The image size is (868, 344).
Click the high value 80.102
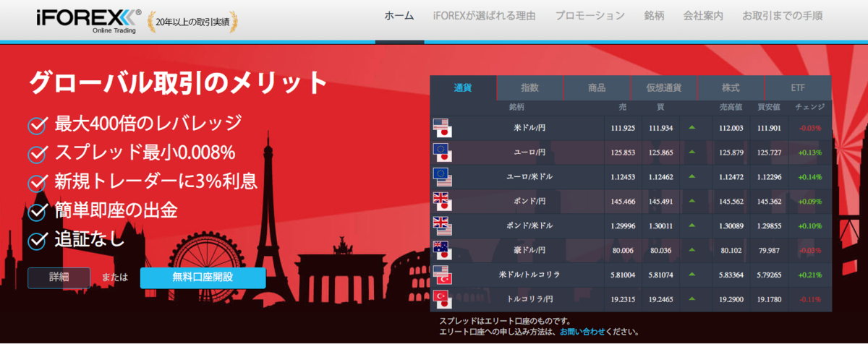pos(732,250)
